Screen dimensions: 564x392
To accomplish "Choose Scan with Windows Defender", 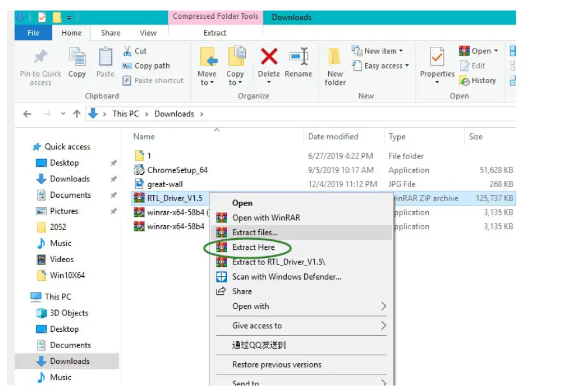I will 287,277.
